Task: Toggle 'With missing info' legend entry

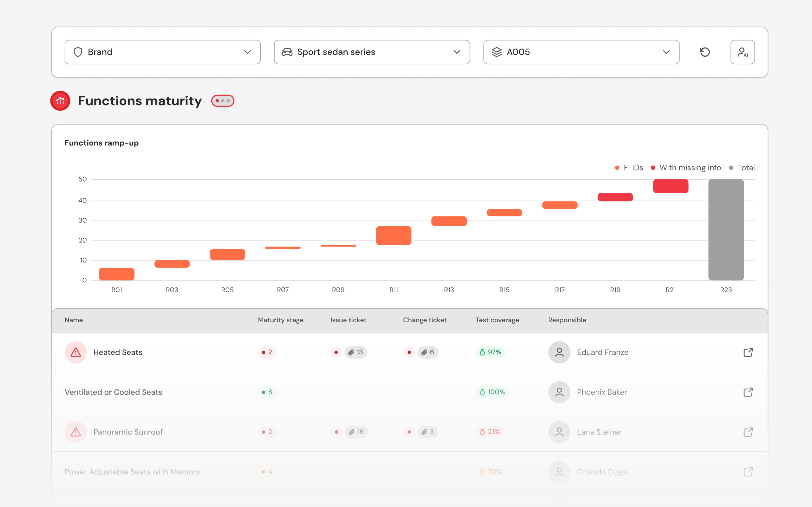Action: click(x=686, y=168)
